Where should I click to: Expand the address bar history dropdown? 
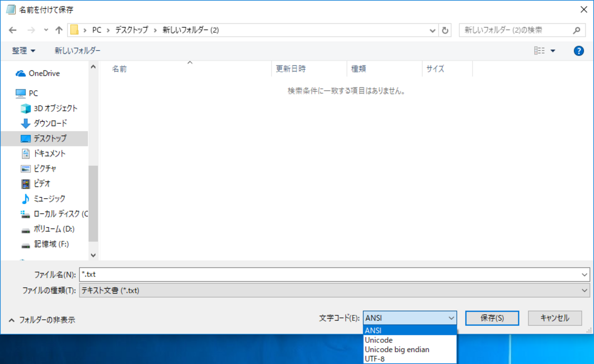click(x=433, y=30)
